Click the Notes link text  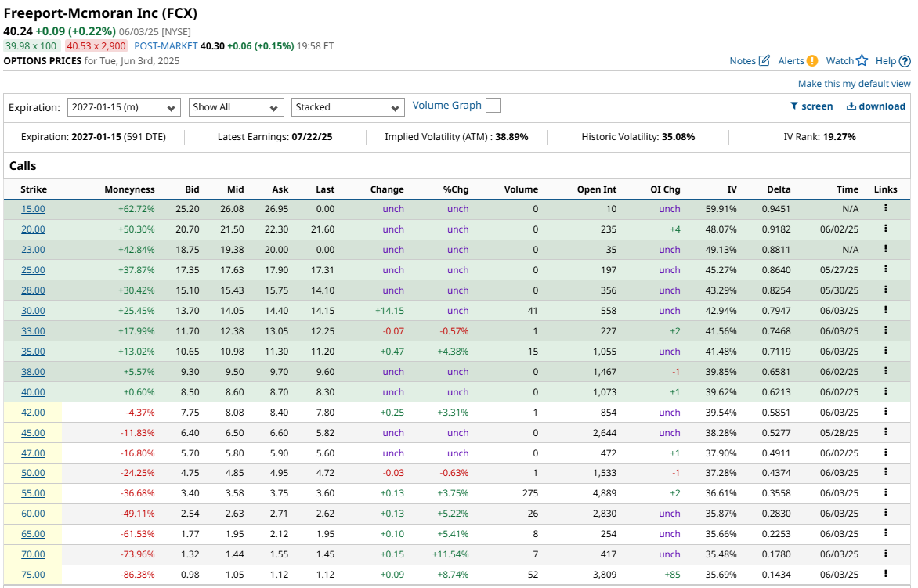pos(743,61)
